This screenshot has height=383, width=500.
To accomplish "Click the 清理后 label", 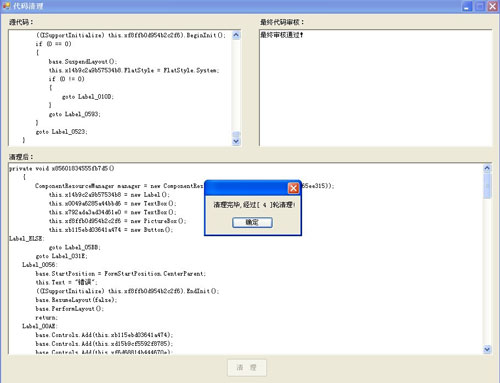I will tap(21, 157).
